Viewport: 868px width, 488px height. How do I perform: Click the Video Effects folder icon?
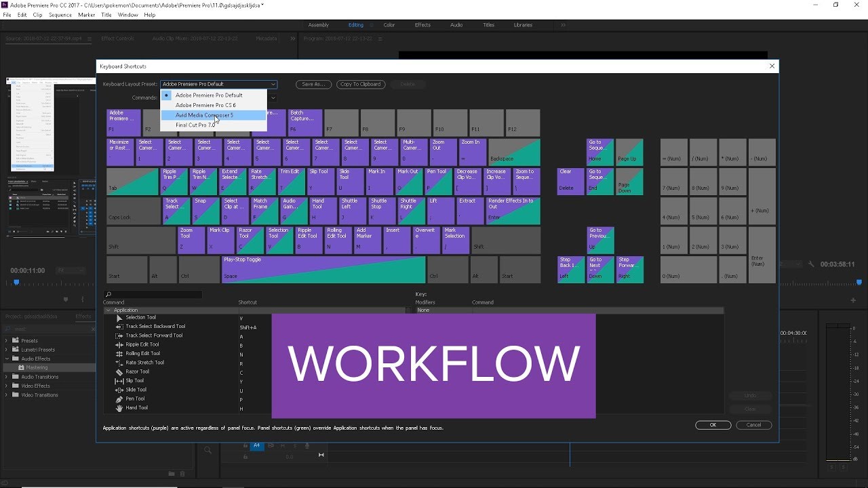[15, 386]
